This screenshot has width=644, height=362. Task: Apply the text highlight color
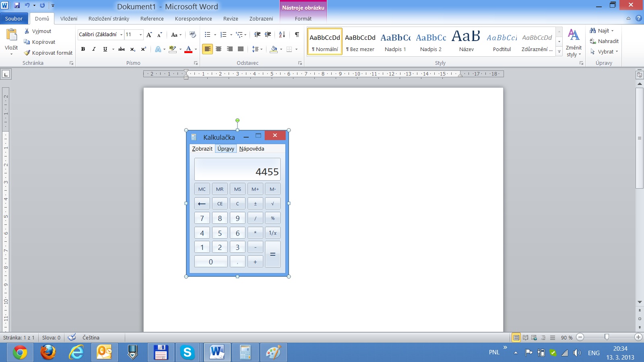coord(173,49)
